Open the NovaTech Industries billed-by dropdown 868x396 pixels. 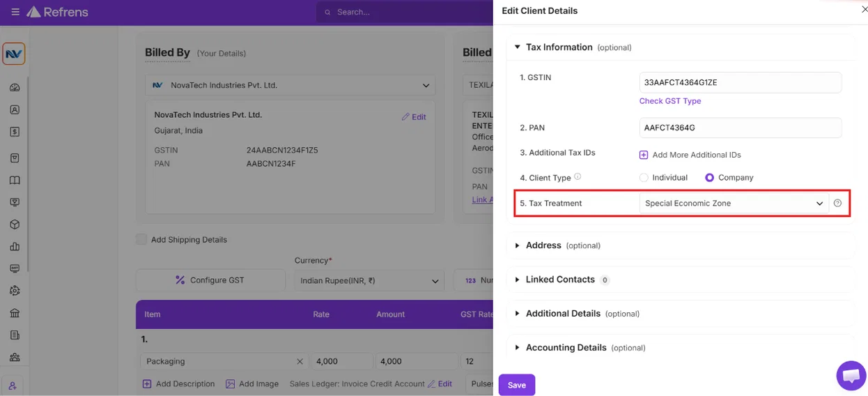click(290, 85)
